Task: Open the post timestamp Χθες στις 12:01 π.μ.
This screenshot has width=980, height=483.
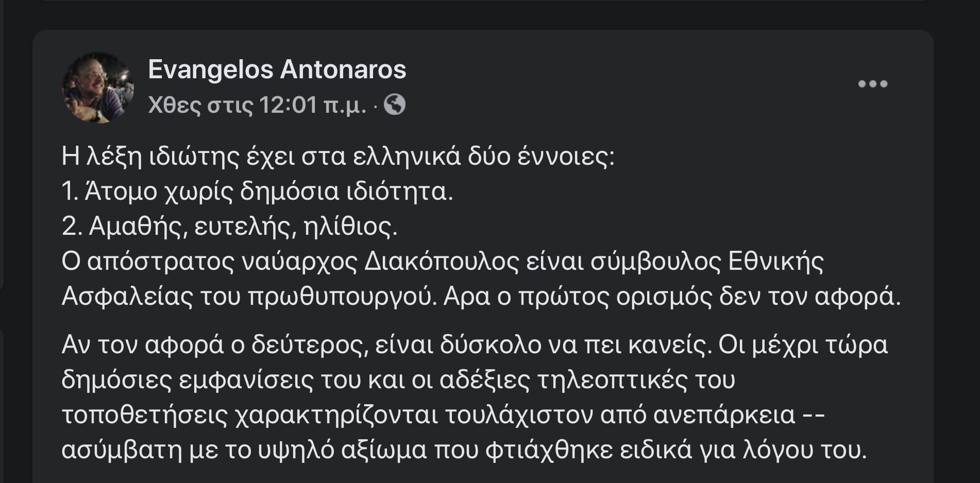Action: 257,106
